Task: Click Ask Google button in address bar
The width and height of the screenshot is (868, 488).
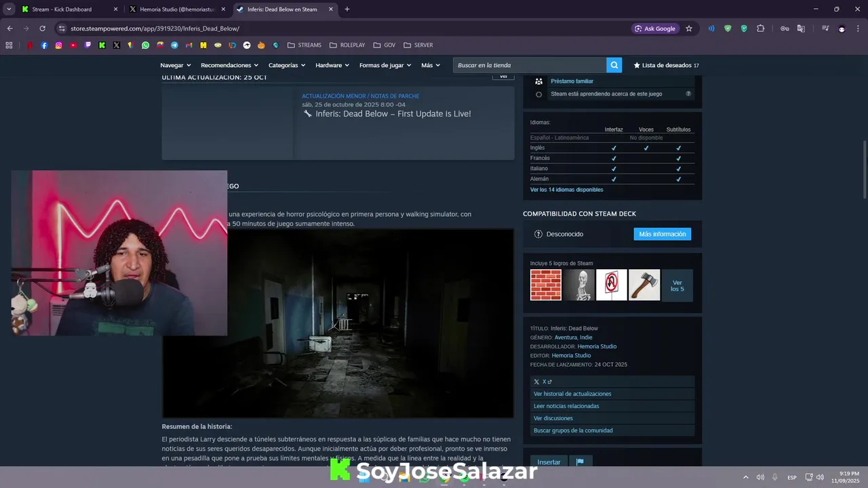Action: point(655,28)
